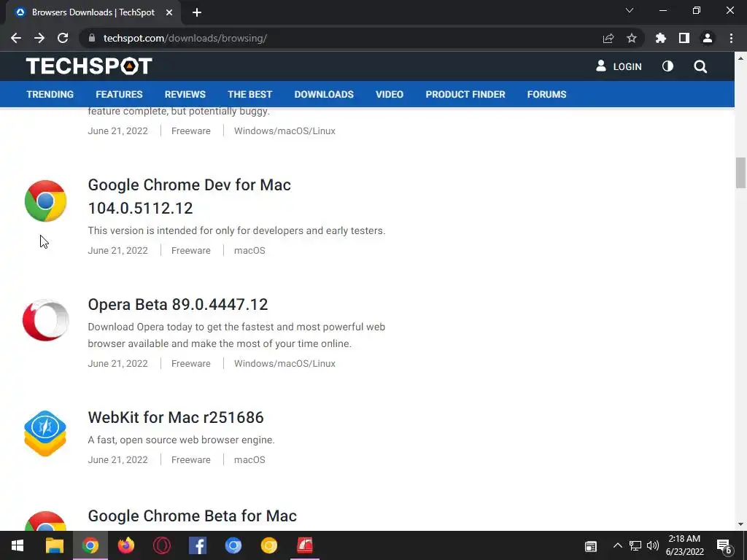747x560 pixels.
Task: Launch Opera from the taskbar
Action: (x=161, y=545)
